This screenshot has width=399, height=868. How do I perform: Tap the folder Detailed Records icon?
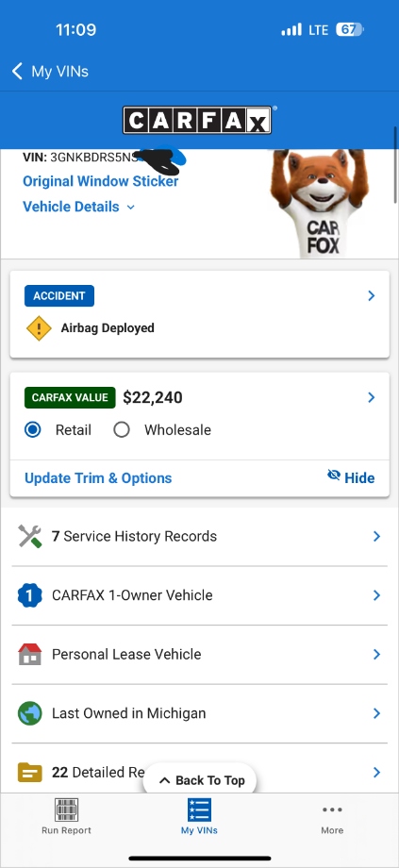pyautogui.click(x=30, y=772)
